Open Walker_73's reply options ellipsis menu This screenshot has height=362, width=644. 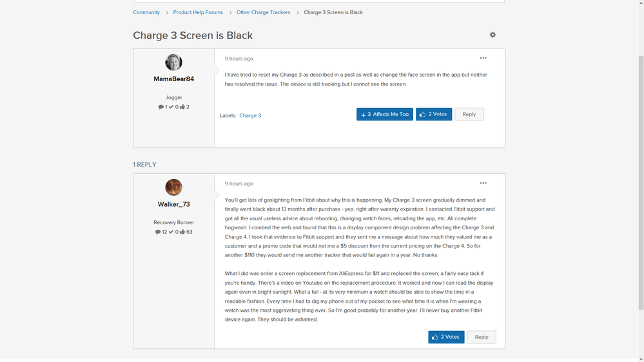tap(483, 184)
